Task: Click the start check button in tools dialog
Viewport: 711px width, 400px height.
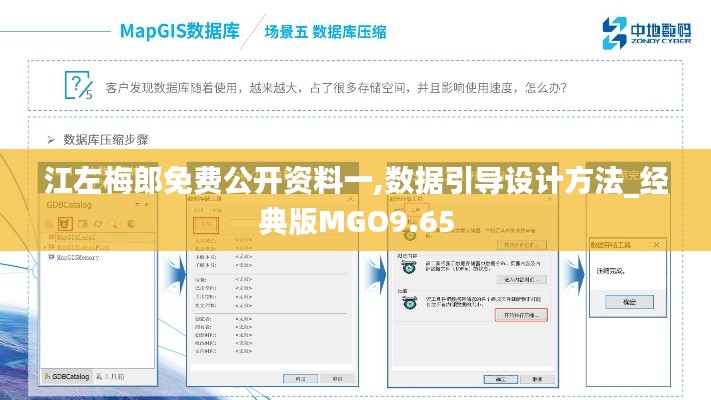Action: (521, 245)
